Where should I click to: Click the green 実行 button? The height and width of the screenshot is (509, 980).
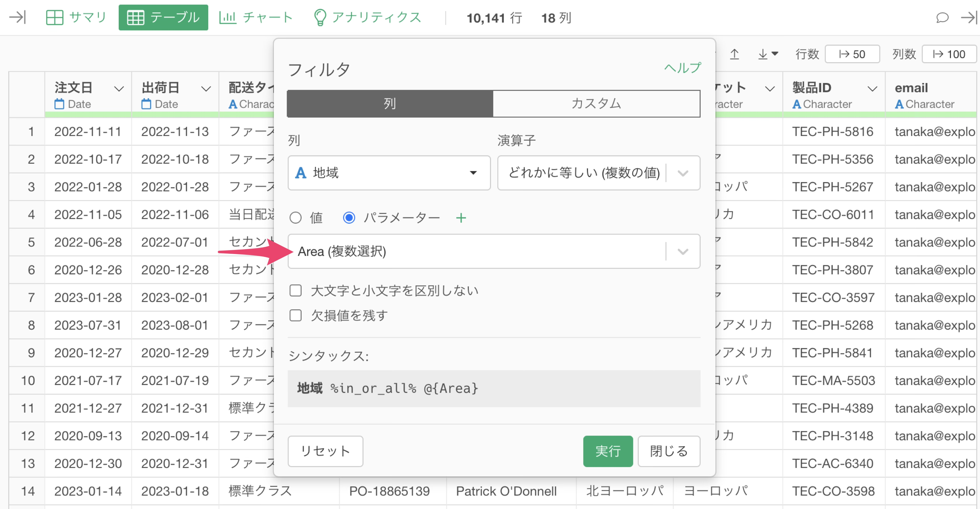tap(608, 451)
